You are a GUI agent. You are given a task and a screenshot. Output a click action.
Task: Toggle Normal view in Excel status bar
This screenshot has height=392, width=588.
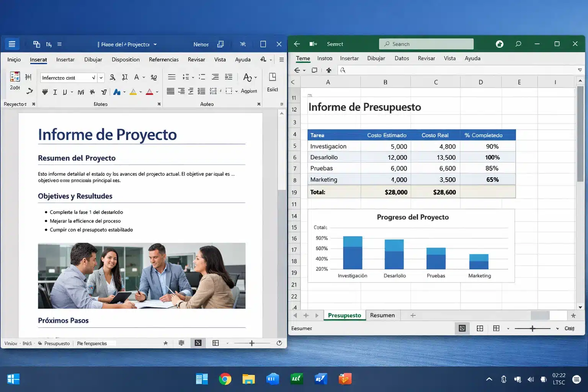pos(462,328)
